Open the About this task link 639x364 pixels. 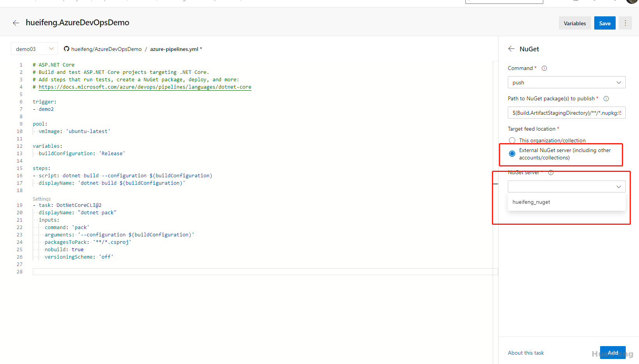(526, 353)
